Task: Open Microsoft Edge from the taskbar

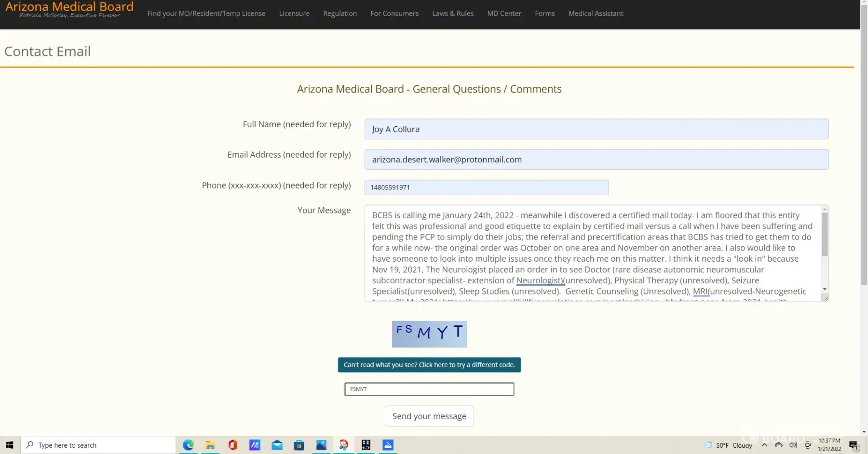Action: [188, 445]
